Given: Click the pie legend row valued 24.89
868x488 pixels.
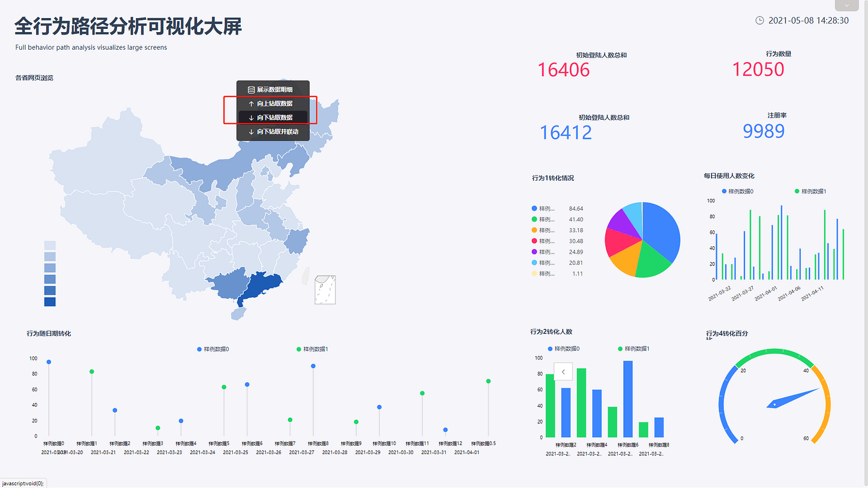Looking at the screenshot, I should (x=557, y=252).
